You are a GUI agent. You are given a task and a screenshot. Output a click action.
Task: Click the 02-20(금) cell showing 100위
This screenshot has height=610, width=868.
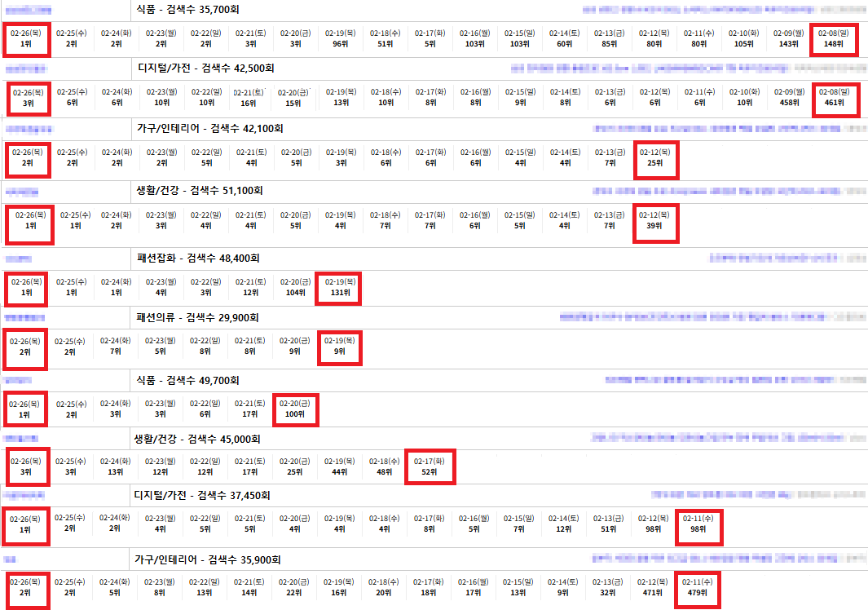pyautogui.click(x=295, y=409)
